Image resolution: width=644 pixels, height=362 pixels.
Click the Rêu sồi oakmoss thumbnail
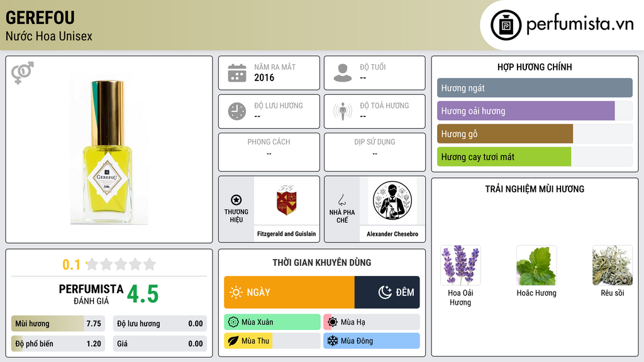[613, 265]
